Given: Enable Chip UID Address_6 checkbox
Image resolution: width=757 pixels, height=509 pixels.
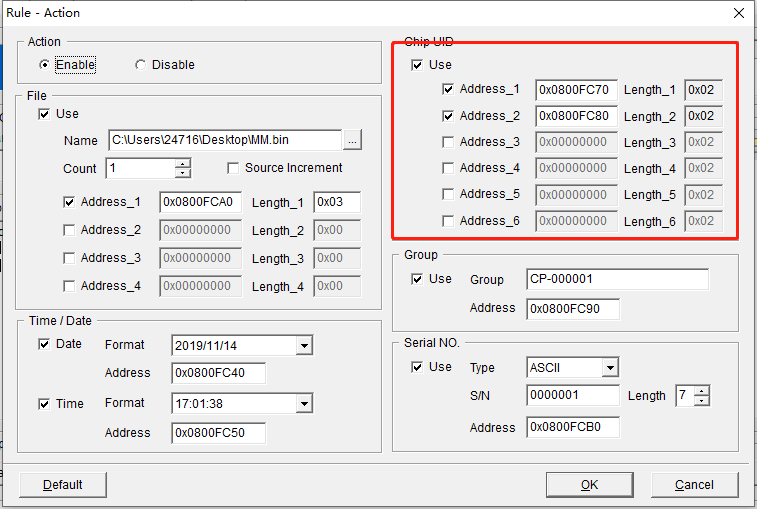Looking at the screenshot, I should coord(448,221).
